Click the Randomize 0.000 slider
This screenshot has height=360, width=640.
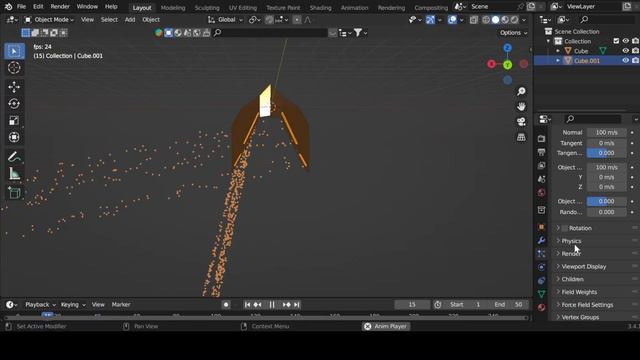pyautogui.click(x=606, y=212)
